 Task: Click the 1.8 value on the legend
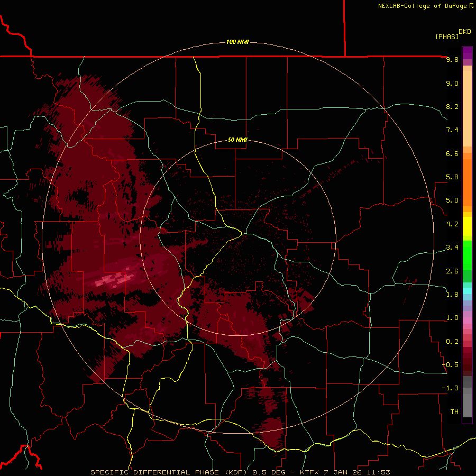[x=452, y=295]
